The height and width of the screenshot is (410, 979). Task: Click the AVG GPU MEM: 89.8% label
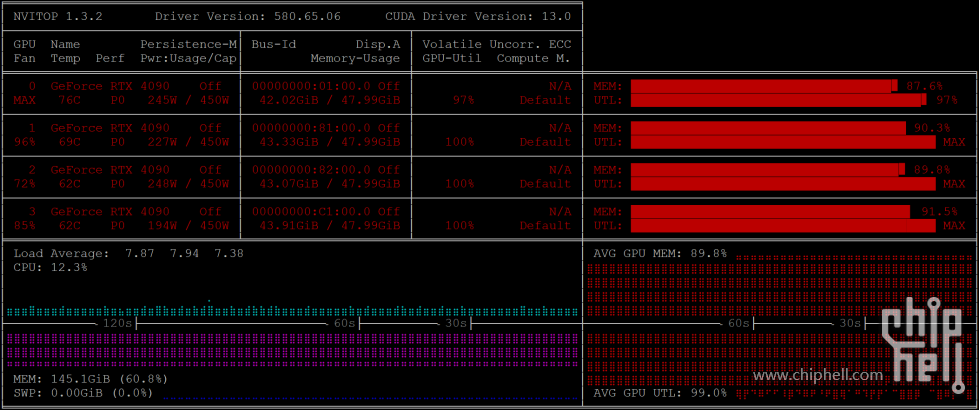[660, 253]
